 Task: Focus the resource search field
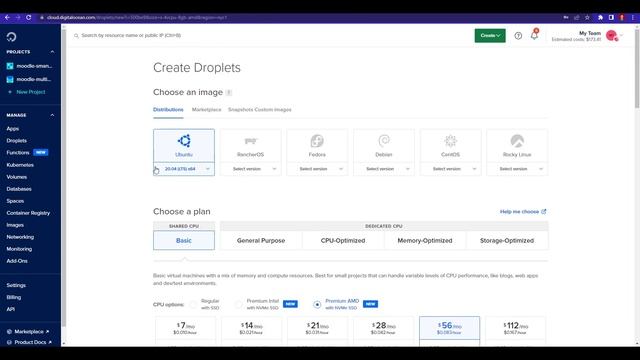[131, 36]
